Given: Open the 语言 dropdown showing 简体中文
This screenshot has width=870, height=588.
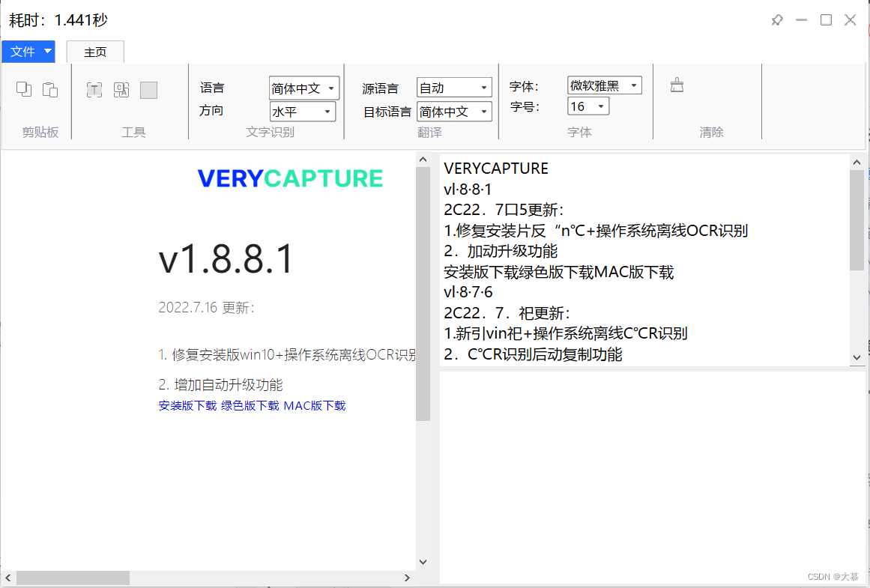Looking at the screenshot, I should 304,88.
